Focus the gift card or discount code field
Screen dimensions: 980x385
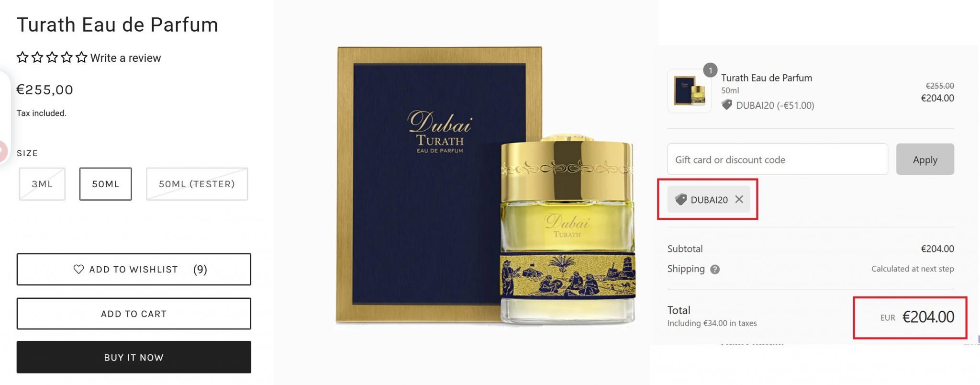(x=778, y=159)
